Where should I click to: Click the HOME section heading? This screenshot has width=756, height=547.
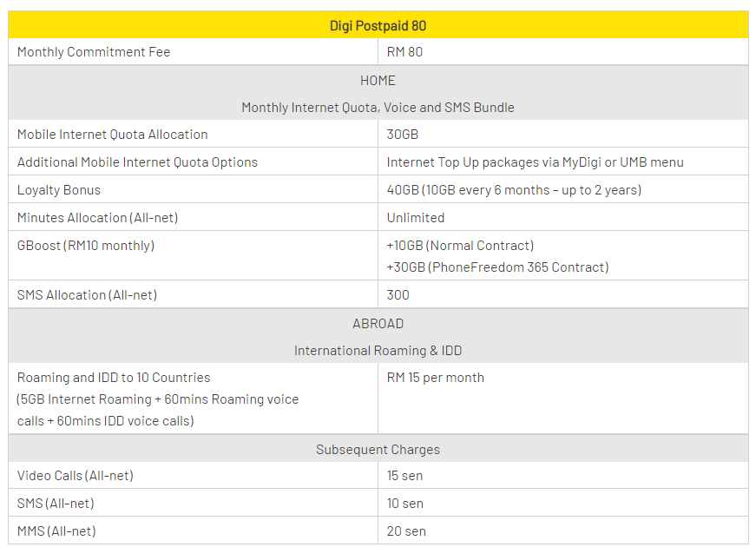point(378,81)
